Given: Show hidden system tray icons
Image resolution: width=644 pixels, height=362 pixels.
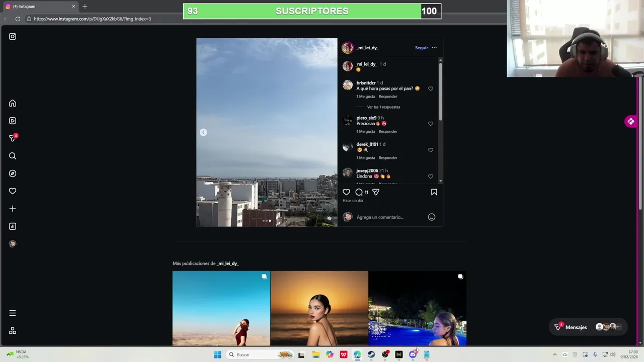Looking at the screenshot, I should coord(555,354).
